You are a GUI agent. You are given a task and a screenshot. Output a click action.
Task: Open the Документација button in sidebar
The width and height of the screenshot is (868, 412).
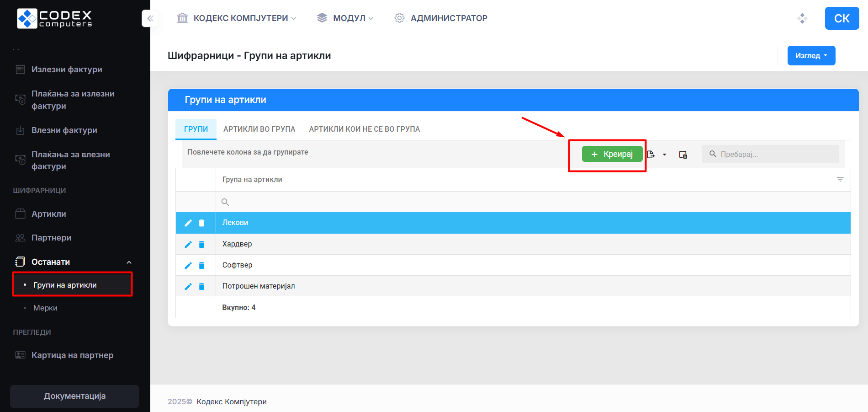pyautogui.click(x=74, y=396)
